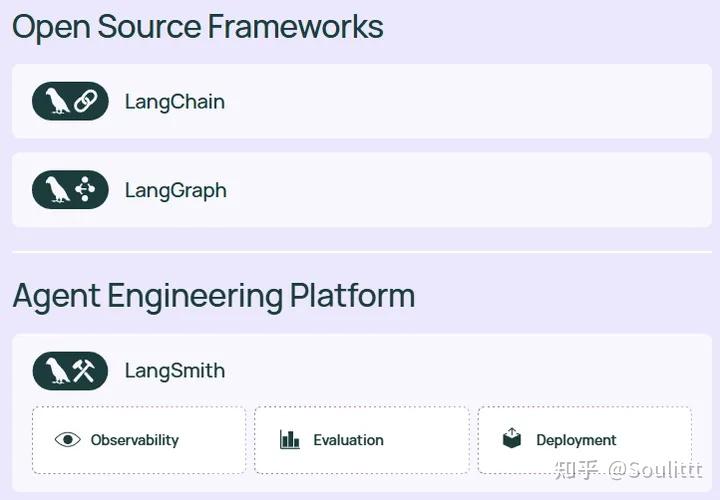Click the Deployment box upload icon
This screenshot has height=500, width=720.
(512, 438)
